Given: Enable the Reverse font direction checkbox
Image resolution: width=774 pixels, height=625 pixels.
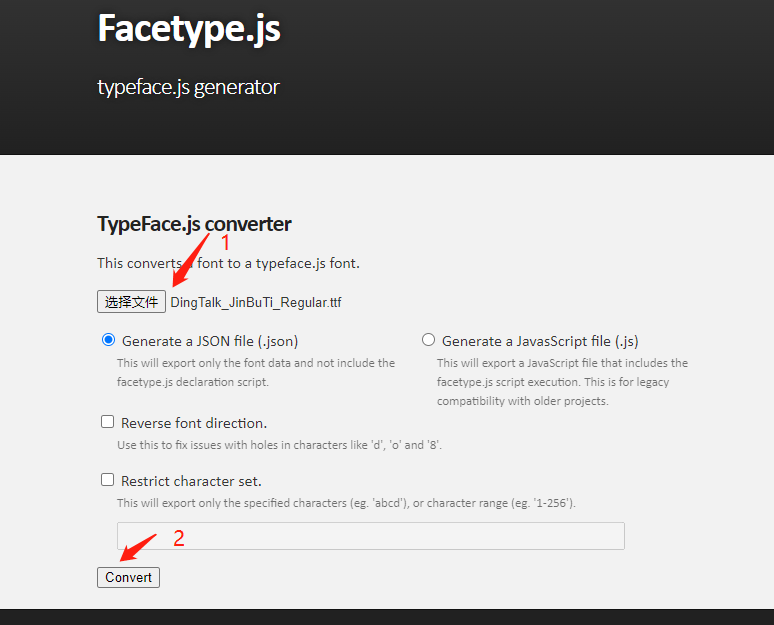Looking at the screenshot, I should click(x=108, y=422).
